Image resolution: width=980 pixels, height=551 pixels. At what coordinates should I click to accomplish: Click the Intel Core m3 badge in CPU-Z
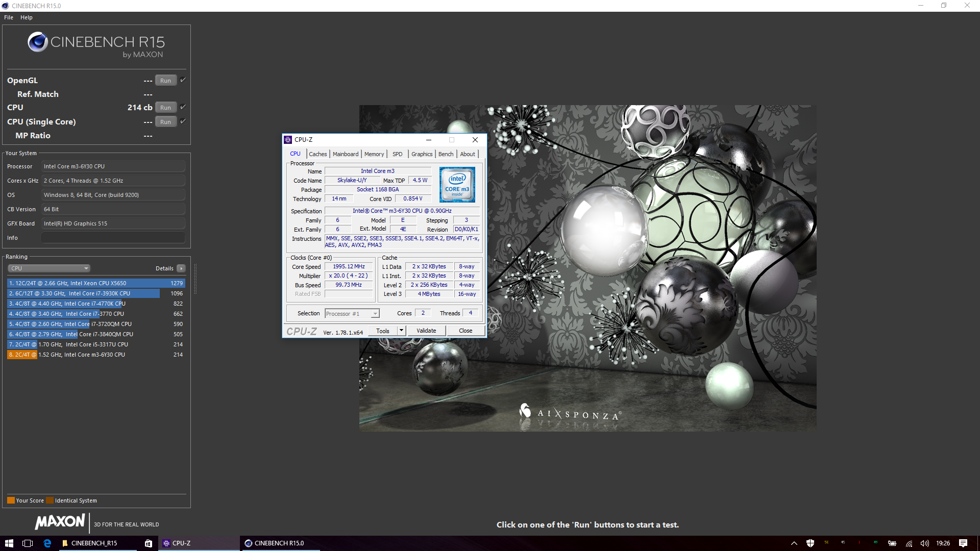pos(457,185)
